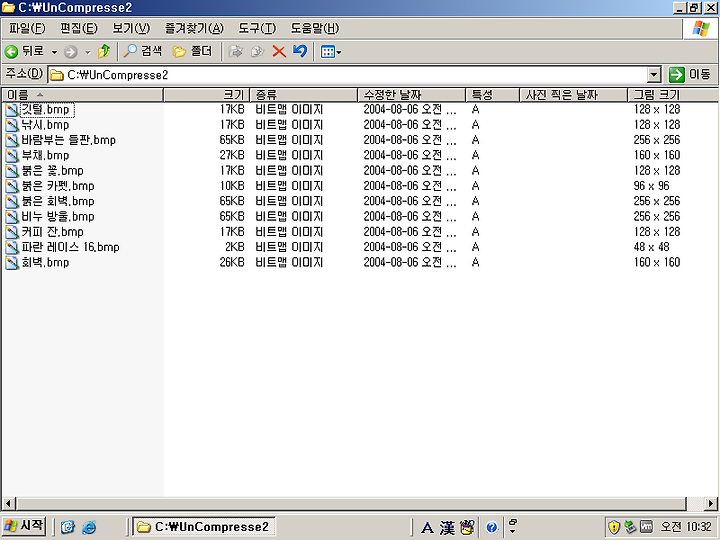
Task: Sort by the 그림 크기 column header
Action: point(673,95)
